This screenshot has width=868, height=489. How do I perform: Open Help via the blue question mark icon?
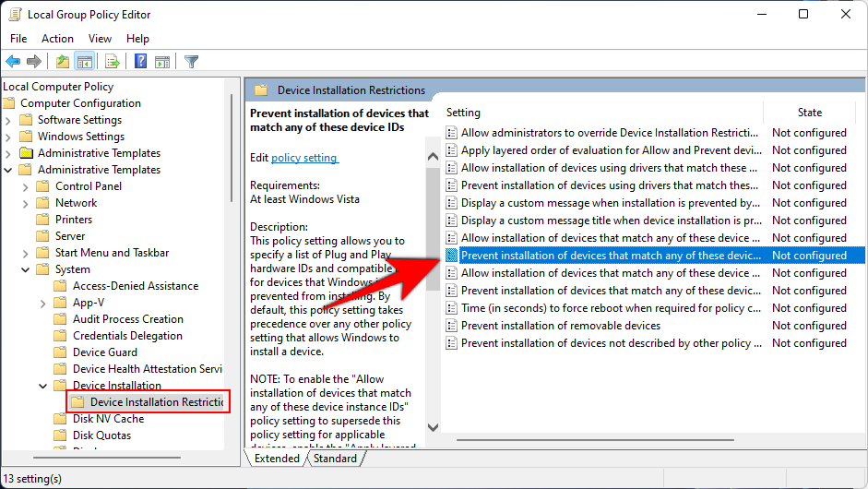point(140,61)
